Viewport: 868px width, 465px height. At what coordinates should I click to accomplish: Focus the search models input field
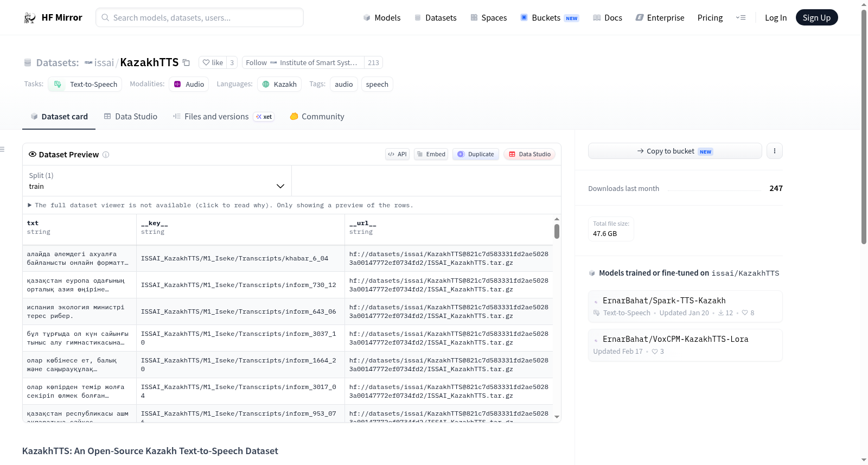(200, 18)
